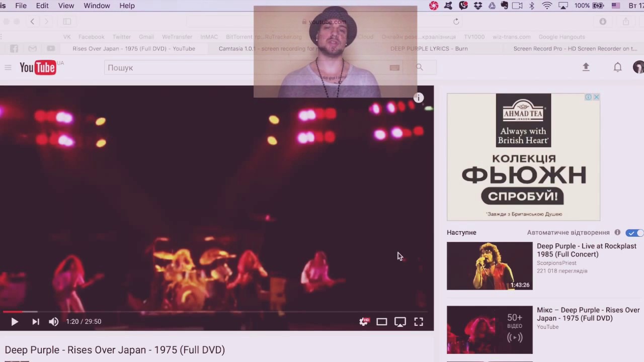Open the Edit menu
This screenshot has height=362, width=644.
coord(42,6)
